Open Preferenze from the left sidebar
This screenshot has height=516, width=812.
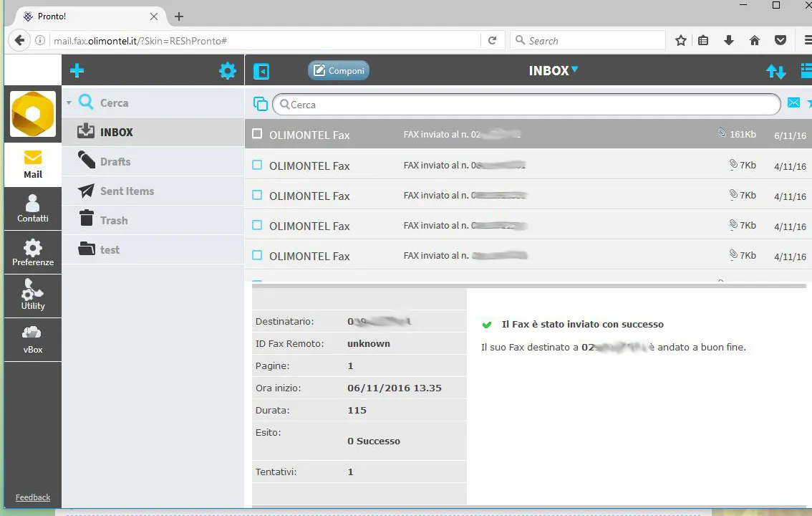point(33,252)
